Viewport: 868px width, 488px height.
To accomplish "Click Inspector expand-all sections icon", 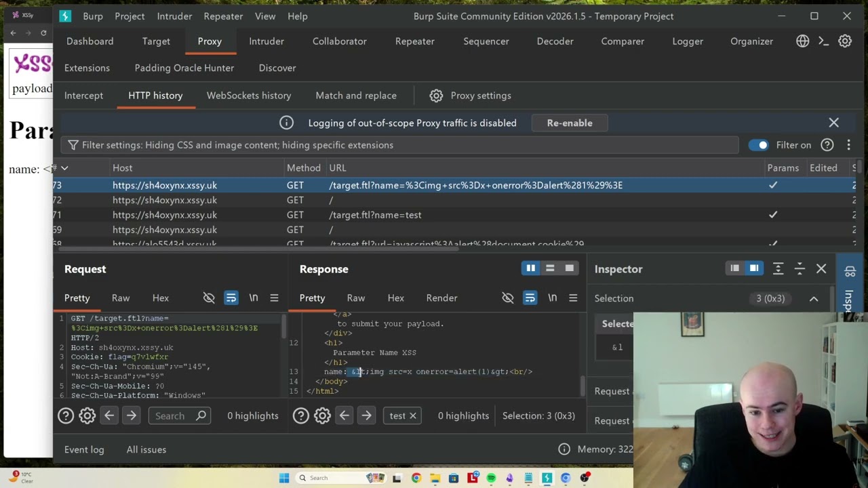I will point(778,269).
